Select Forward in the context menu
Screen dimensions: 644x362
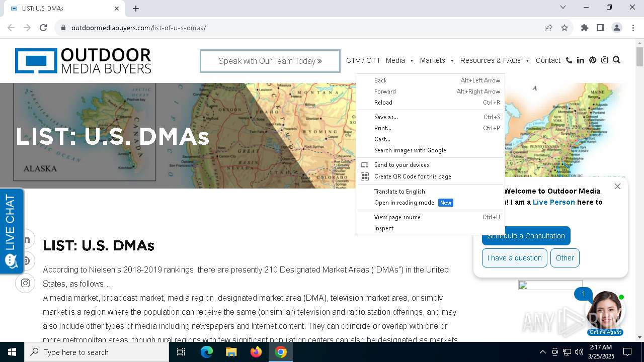(430, 92)
